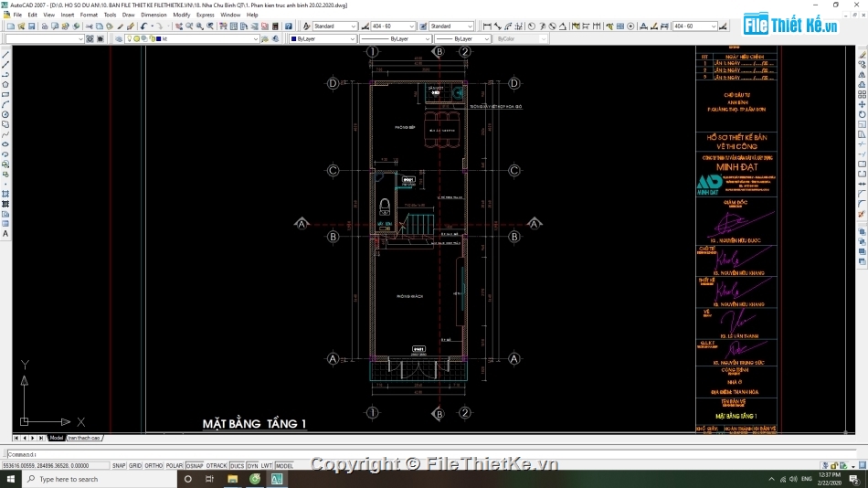
Task: Click the Help question mark icon
Action: (289, 26)
